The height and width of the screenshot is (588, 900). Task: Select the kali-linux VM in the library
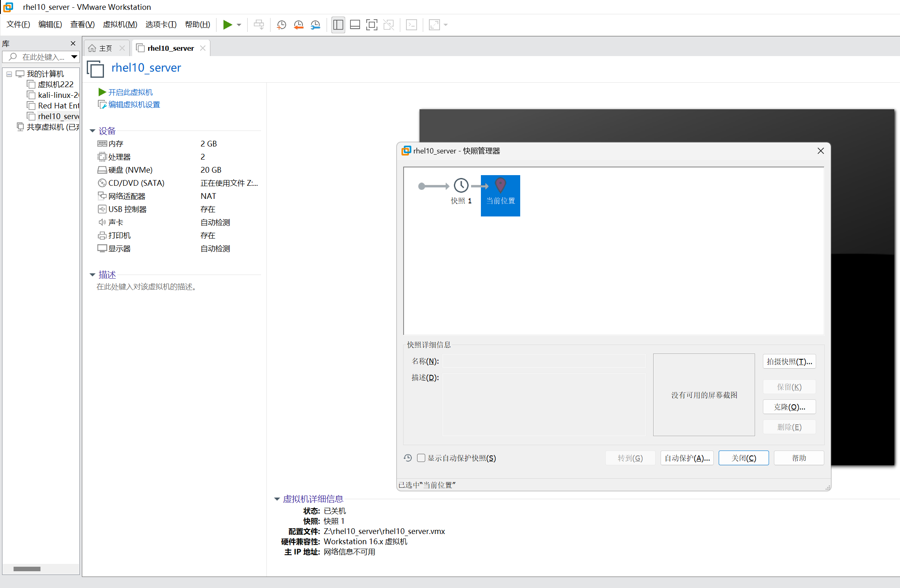click(x=53, y=95)
